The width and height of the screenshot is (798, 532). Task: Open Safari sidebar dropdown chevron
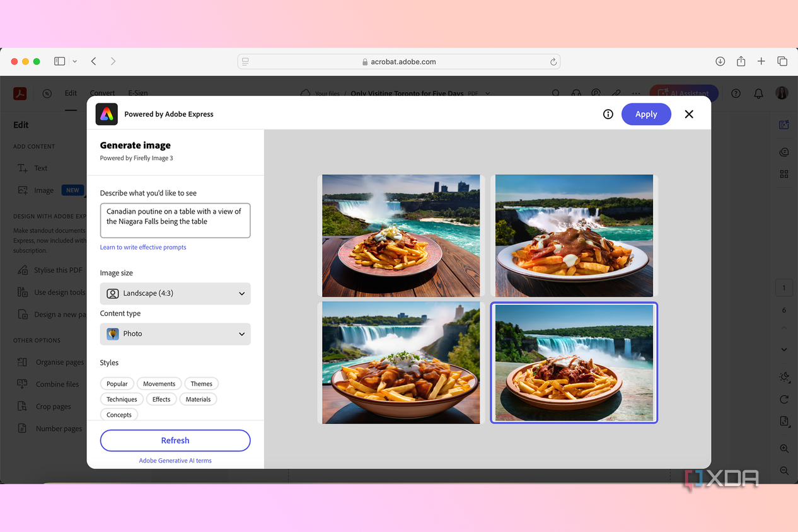(x=74, y=61)
